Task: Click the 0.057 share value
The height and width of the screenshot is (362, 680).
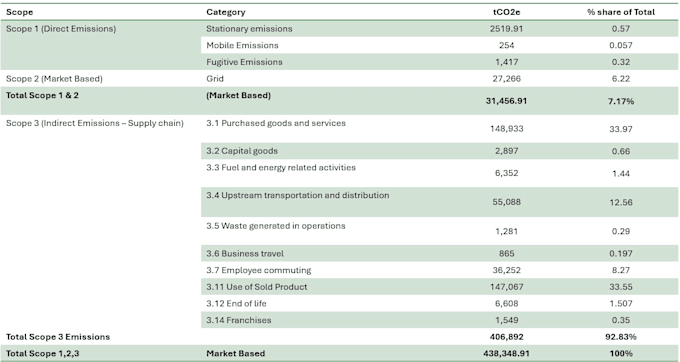Action: tap(621, 45)
